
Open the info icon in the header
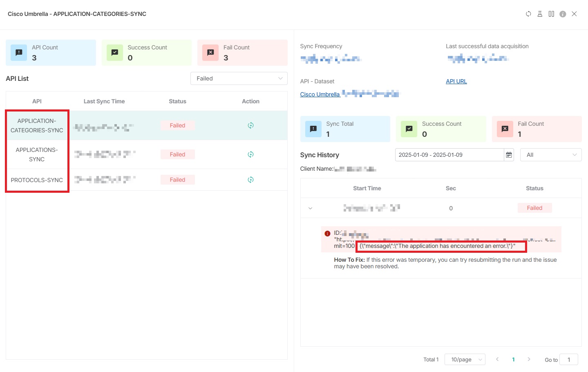coord(563,14)
